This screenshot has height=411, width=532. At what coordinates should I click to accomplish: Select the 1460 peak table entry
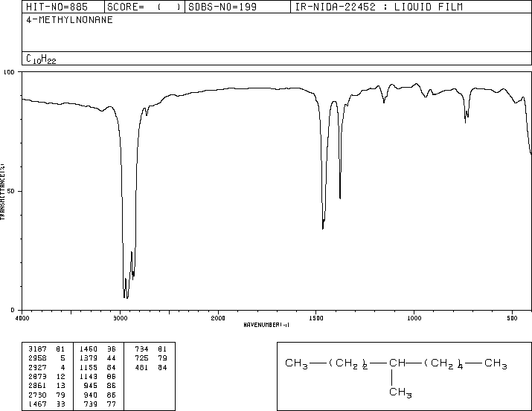97,349
